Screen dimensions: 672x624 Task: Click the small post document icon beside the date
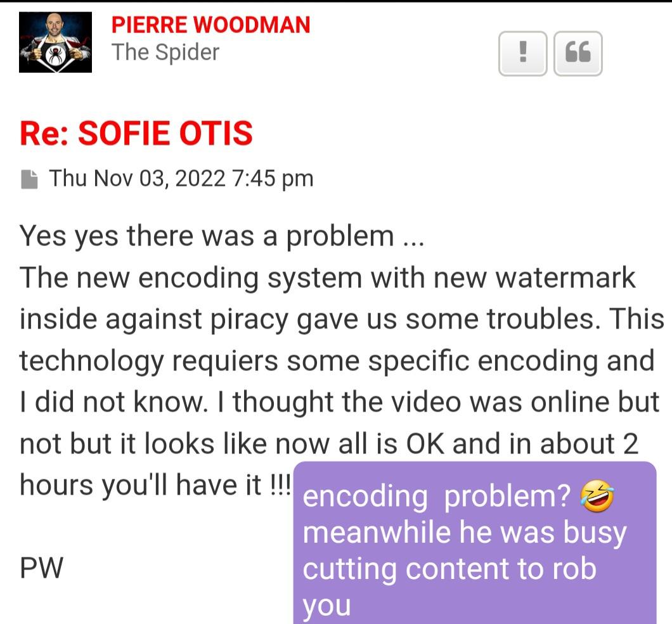point(29,179)
